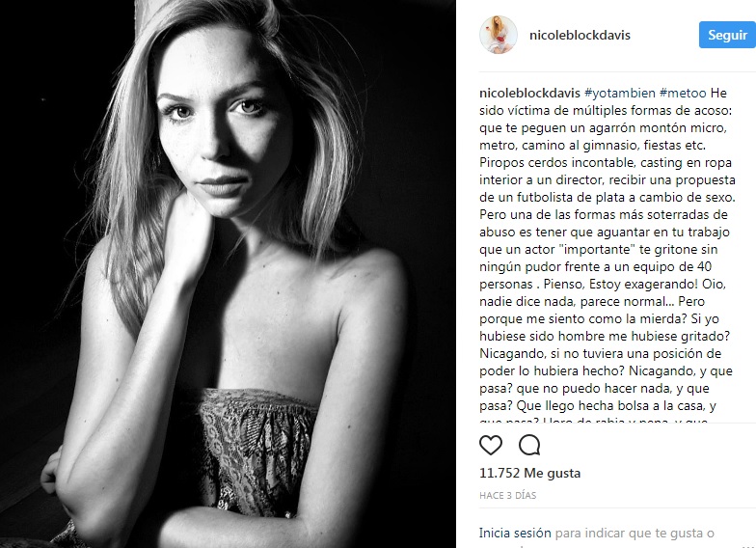Like the post with the heart icon
The image size is (756, 548).
[491, 445]
